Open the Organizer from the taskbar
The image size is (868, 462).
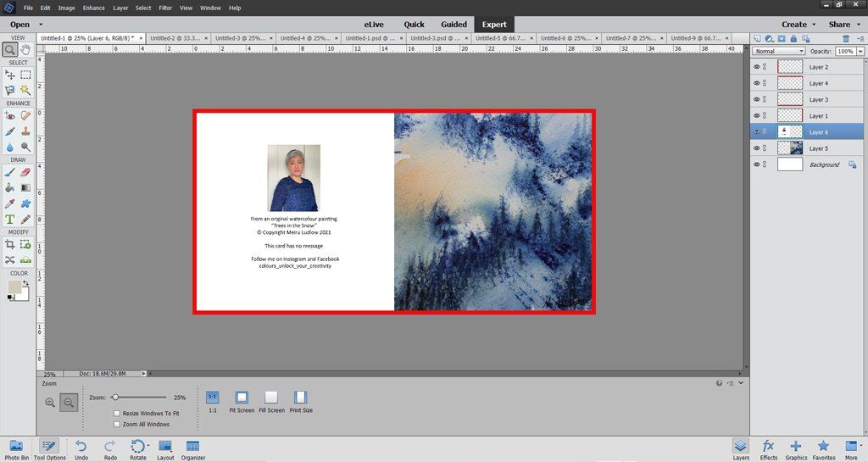(x=192, y=449)
